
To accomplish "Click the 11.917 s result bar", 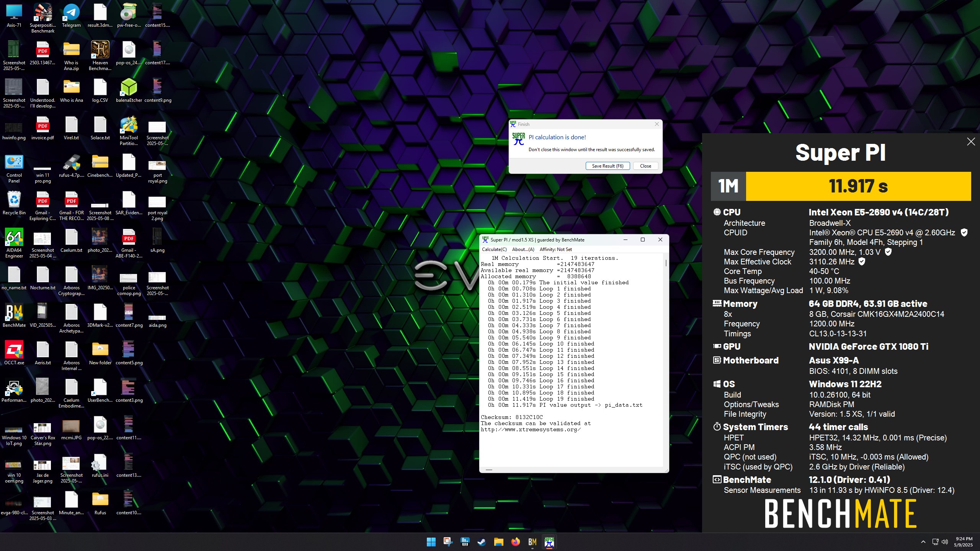I will [x=858, y=186].
